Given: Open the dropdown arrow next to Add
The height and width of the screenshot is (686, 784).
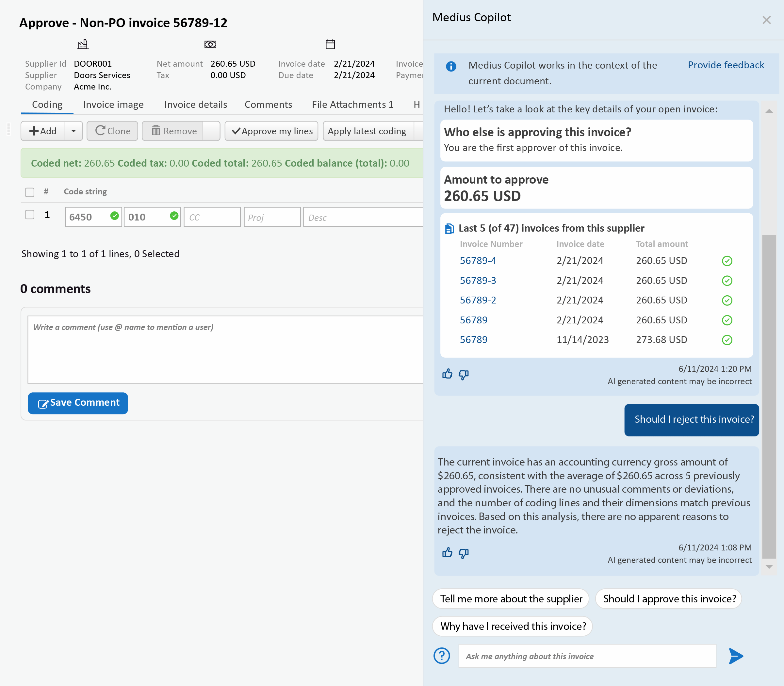Looking at the screenshot, I should click(x=74, y=131).
